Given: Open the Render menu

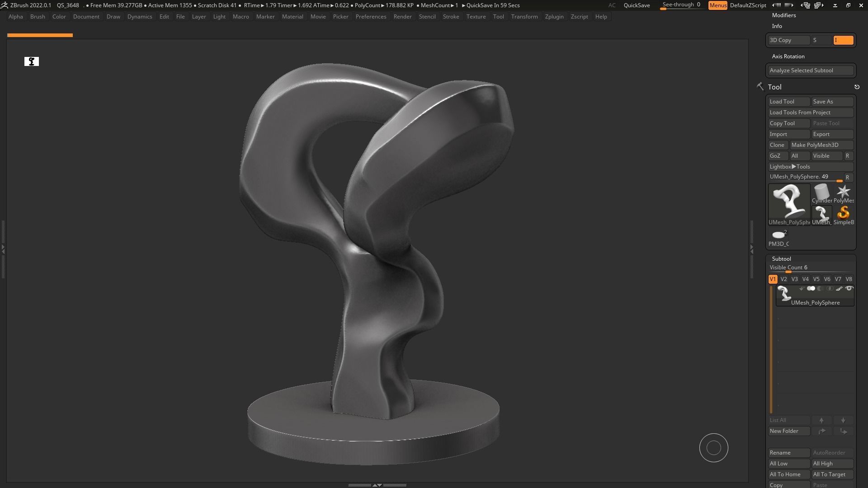Looking at the screenshot, I should coord(402,17).
